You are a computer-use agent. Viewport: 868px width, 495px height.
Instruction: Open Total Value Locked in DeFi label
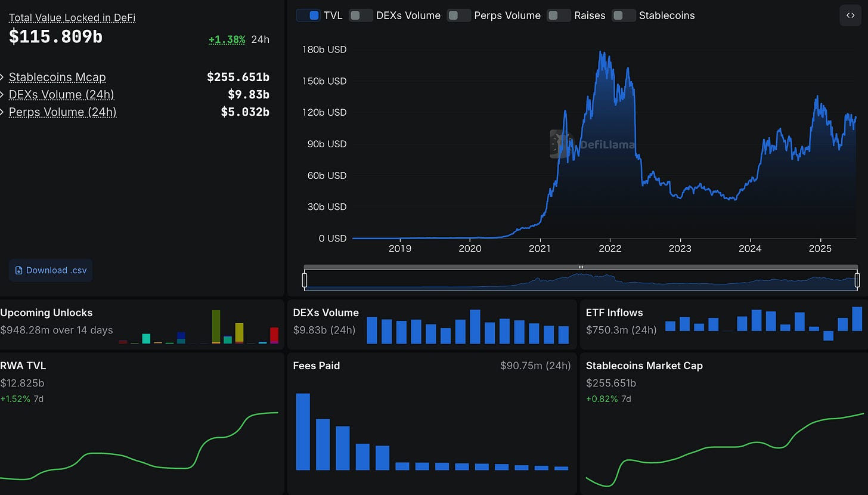pyautogui.click(x=72, y=18)
